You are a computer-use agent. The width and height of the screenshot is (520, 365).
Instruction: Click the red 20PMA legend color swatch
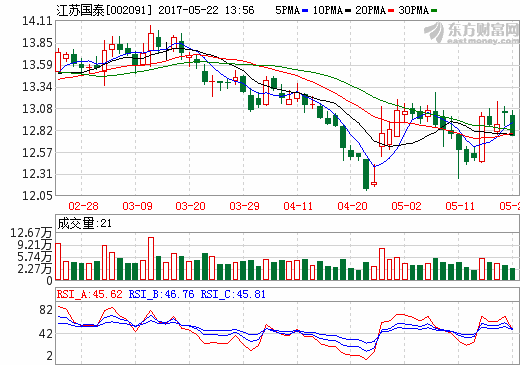point(391,11)
